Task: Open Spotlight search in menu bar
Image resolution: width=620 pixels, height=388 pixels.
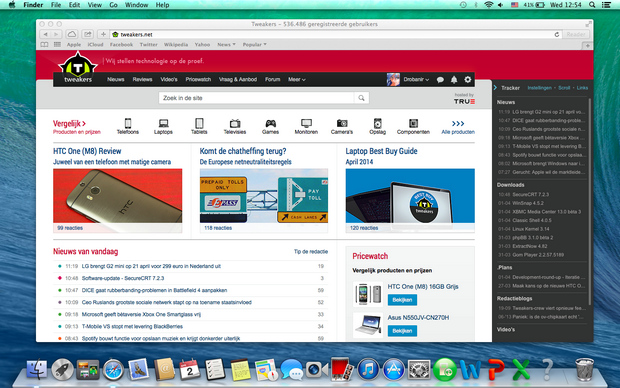Action: [x=592, y=5]
